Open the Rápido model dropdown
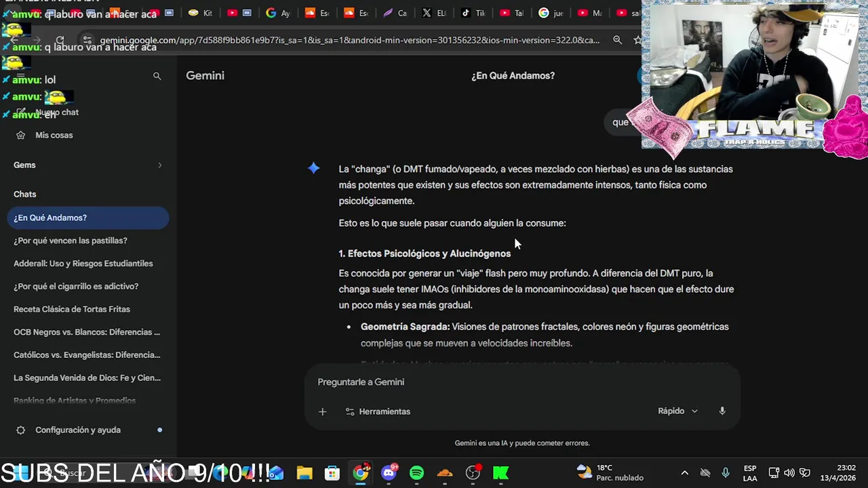 point(677,411)
